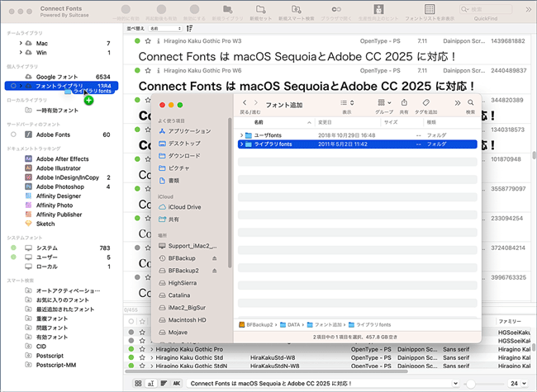Eject the BFBackup2 volume
The height and width of the screenshot is (392, 537).
click(215, 271)
